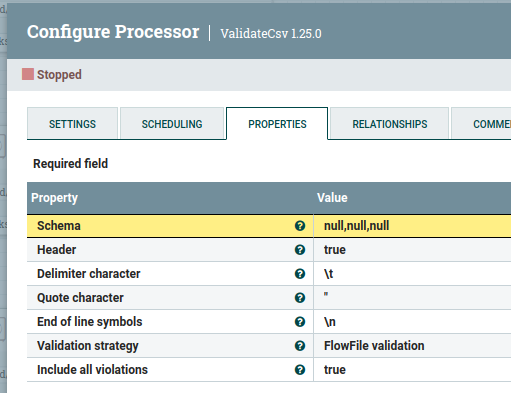Select the Header property name
Viewport: 511px width, 393px height.
[x=56, y=250]
